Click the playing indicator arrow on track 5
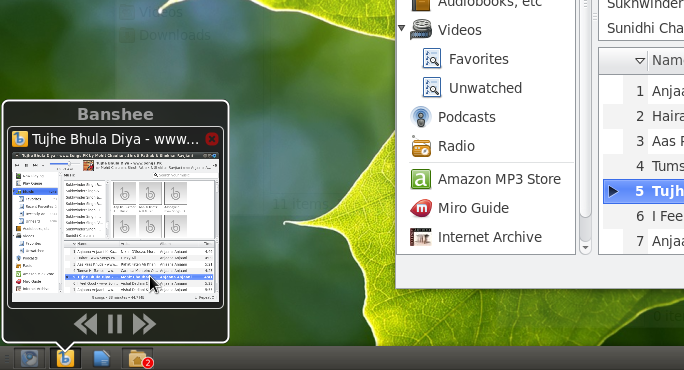The image size is (684, 370). coord(613,191)
